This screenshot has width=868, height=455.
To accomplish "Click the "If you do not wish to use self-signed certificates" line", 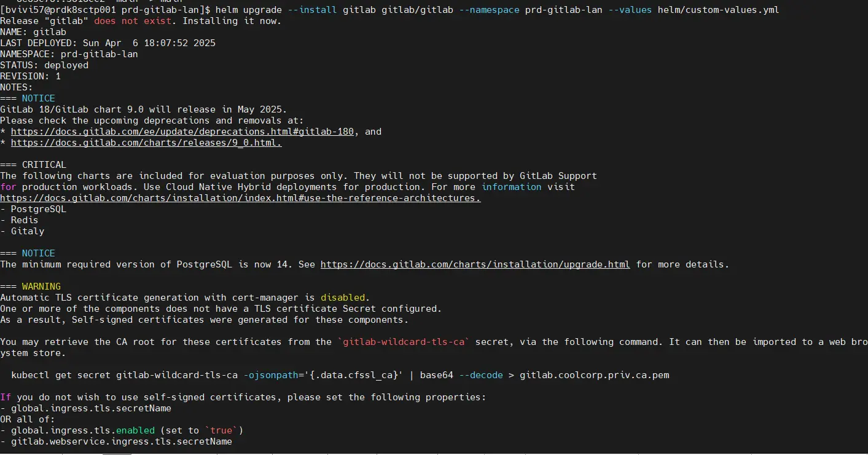I will click(243, 397).
